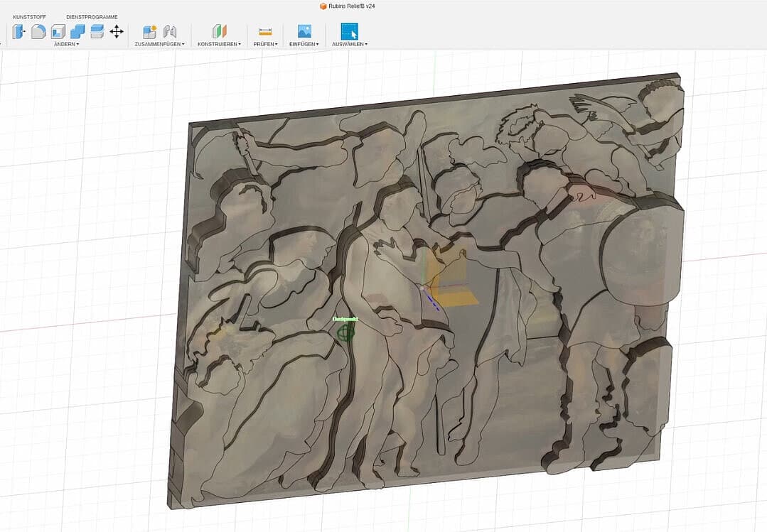This screenshot has height=532, width=767.
Task: Select the Press Pull tool icon
Action: (x=19, y=31)
